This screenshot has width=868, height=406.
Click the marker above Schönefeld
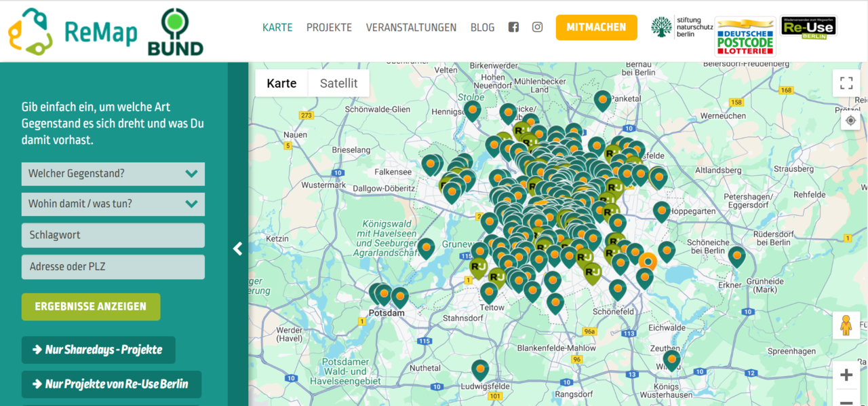coord(617,290)
